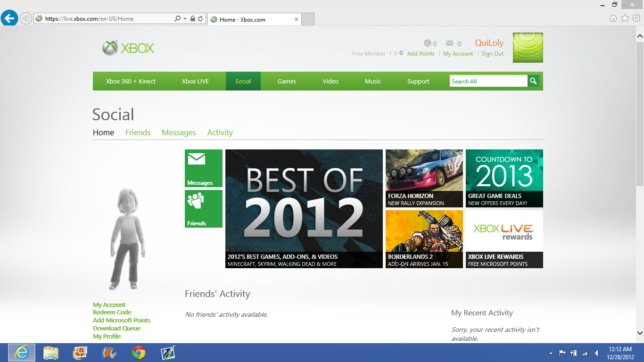Open the Xbox 360 + Kinect menu

131,81
